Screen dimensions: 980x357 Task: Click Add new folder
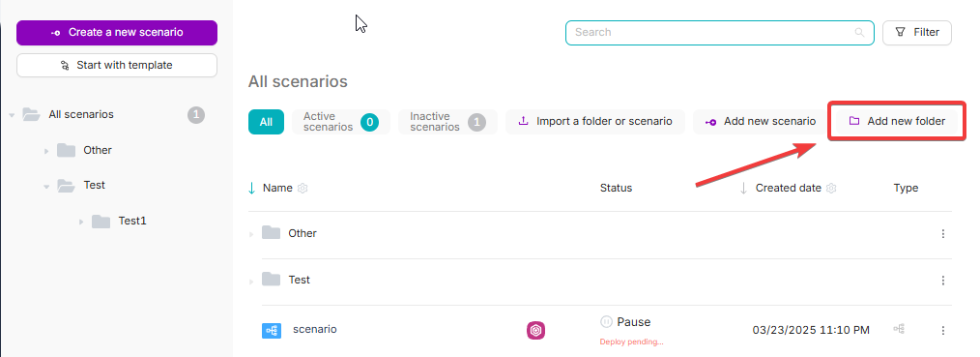tap(897, 121)
